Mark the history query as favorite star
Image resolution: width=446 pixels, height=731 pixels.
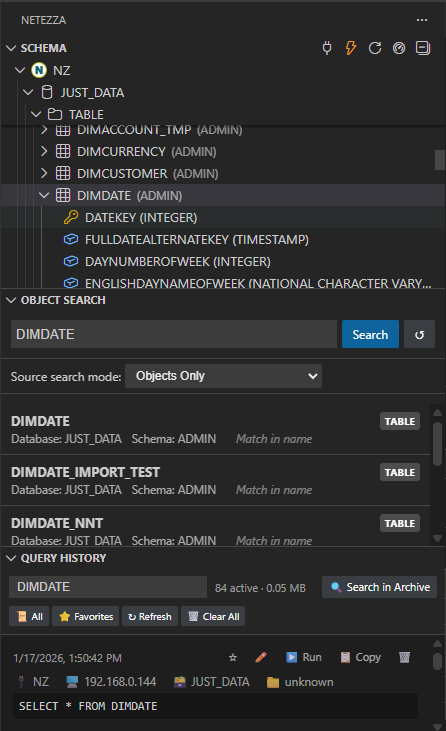click(x=233, y=657)
